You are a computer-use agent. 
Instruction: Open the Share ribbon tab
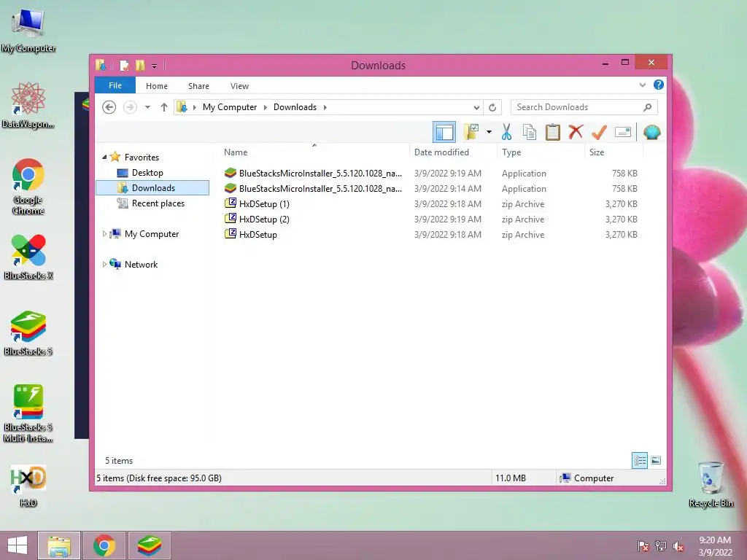pyautogui.click(x=198, y=86)
